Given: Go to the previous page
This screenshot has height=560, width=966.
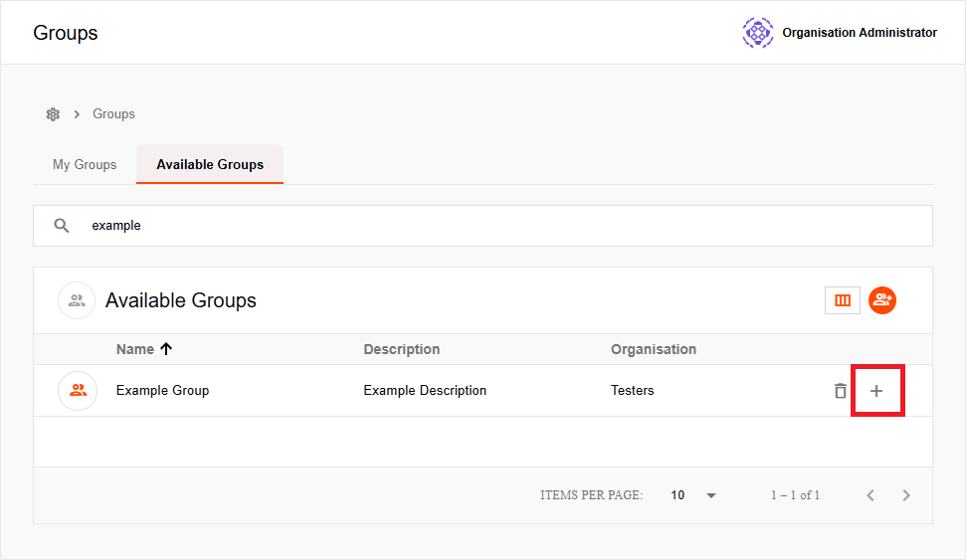Looking at the screenshot, I should click(870, 495).
